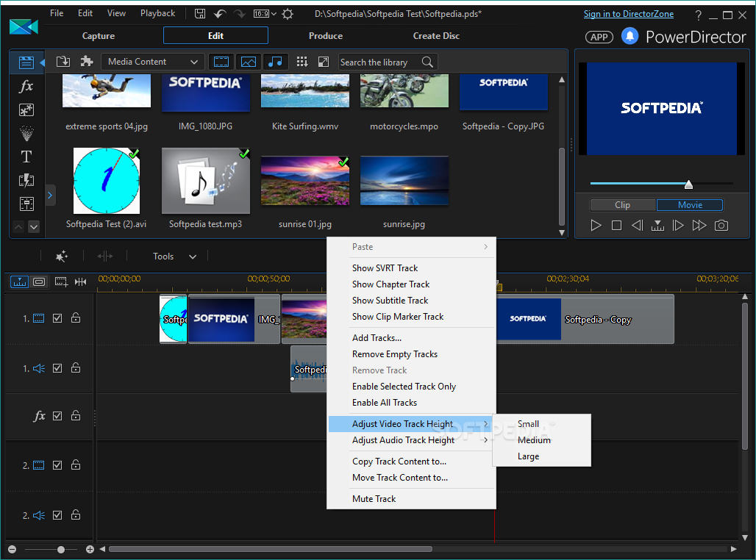Open the Transition Room icon
Screen dimensions: 756x560
[26, 180]
